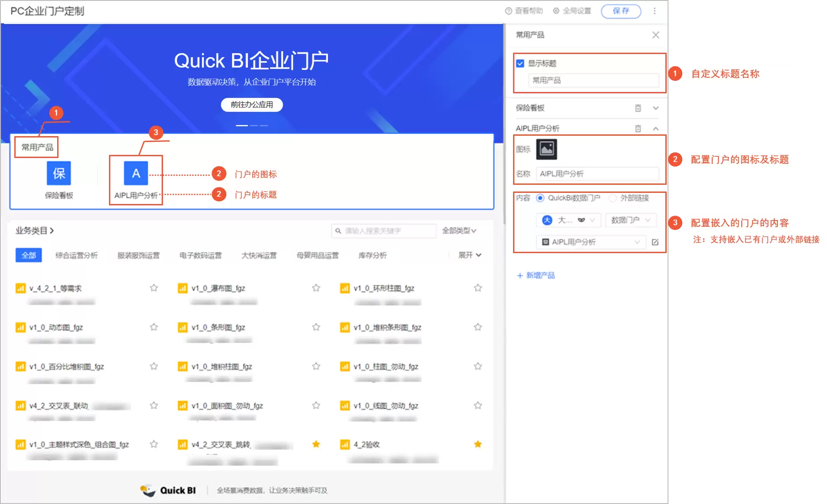This screenshot has width=827, height=504.
Task: Open the AIPL用户分析 product icon
Action: pyautogui.click(x=136, y=173)
